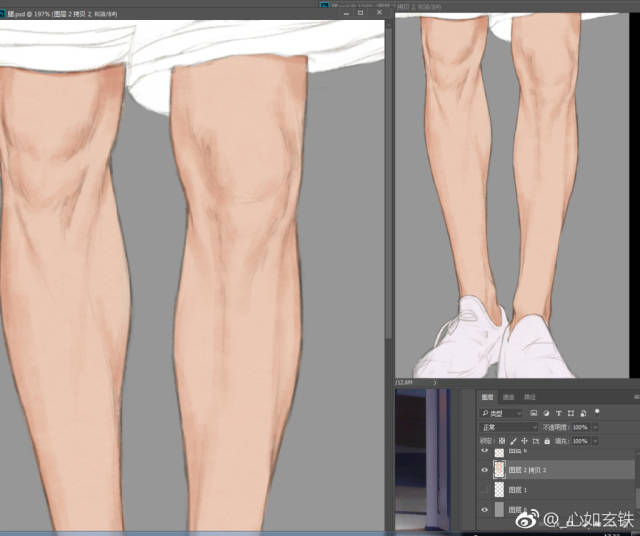The height and width of the screenshot is (536, 640).
Task: Switch to the 通道 channels tab
Action: tap(508, 397)
